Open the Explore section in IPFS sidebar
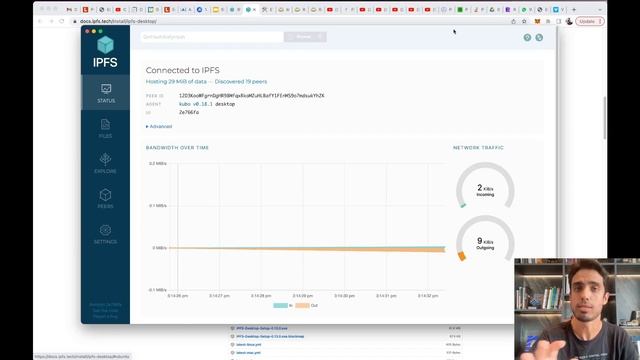Image resolution: width=640 pixels, height=360 pixels. pos(105,163)
